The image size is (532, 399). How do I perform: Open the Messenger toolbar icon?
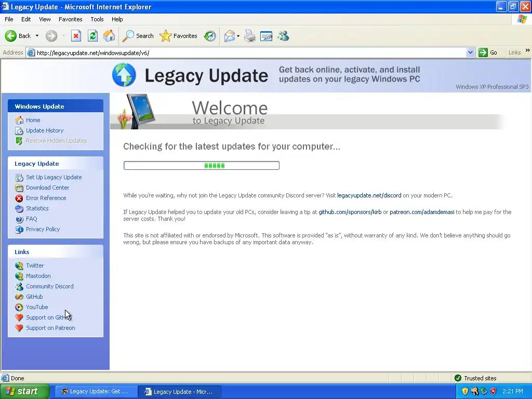tap(283, 36)
